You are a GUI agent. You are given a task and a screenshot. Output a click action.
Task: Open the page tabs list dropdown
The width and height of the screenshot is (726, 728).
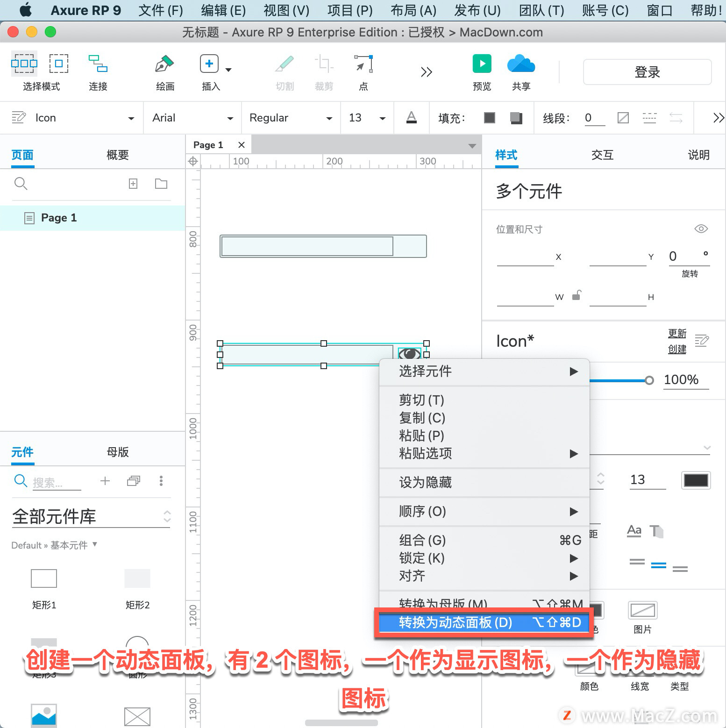coord(472,146)
